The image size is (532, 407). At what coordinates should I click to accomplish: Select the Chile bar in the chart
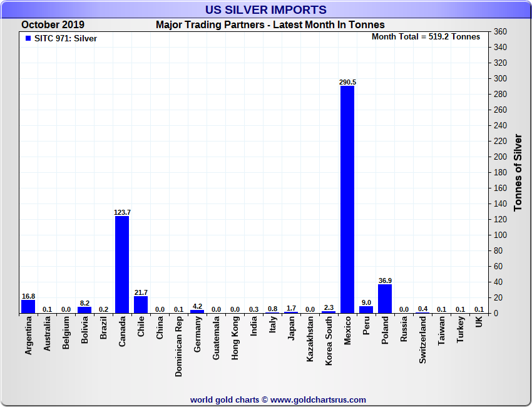141,304
